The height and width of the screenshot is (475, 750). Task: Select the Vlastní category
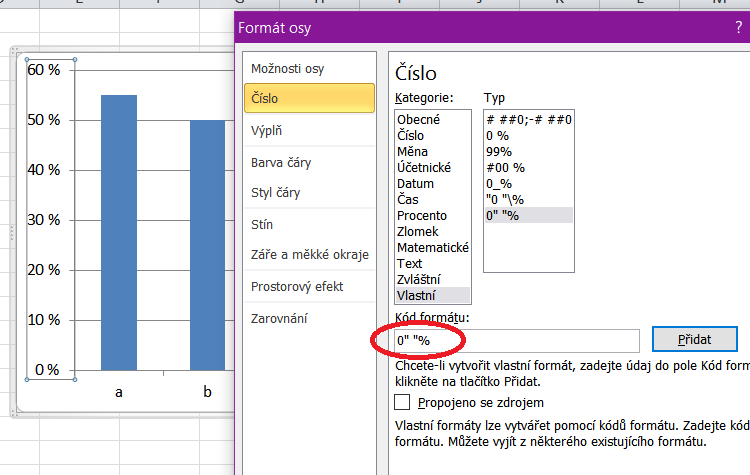click(433, 295)
